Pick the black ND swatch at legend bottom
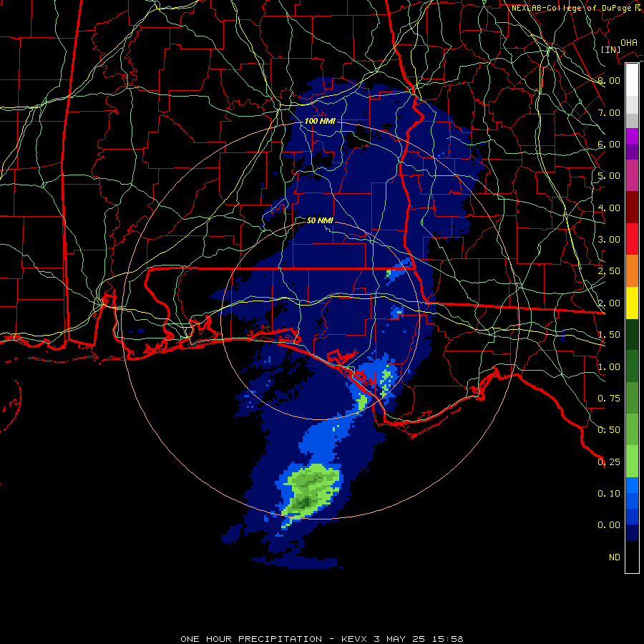 coord(632,557)
